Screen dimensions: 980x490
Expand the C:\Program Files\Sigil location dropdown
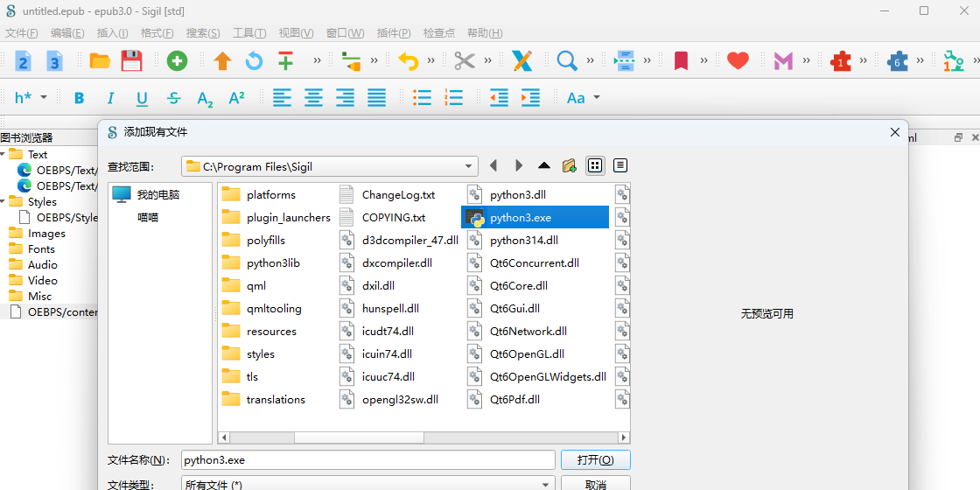pyautogui.click(x=468, y=166)
